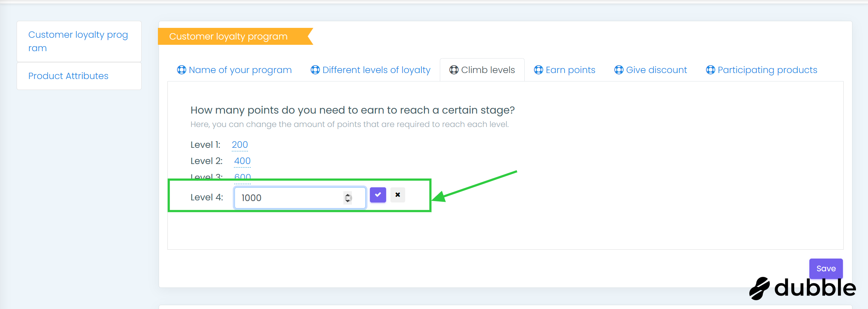The image size is (868, 309).
Task: Edit the Level 2 value 400
Action: tap(242, 161)
